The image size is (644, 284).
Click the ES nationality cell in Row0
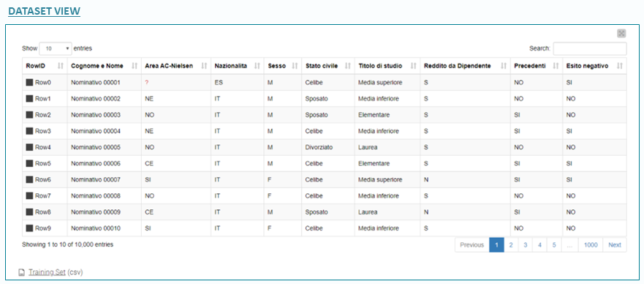[219, 83]
